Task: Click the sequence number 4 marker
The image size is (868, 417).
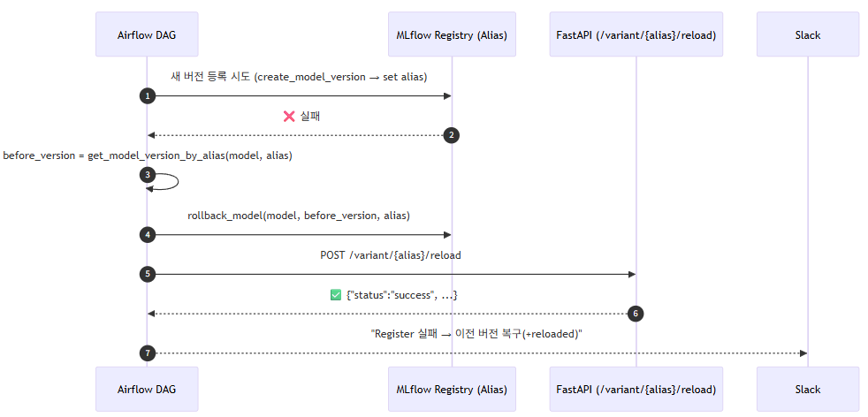Action: coord(148,235)
